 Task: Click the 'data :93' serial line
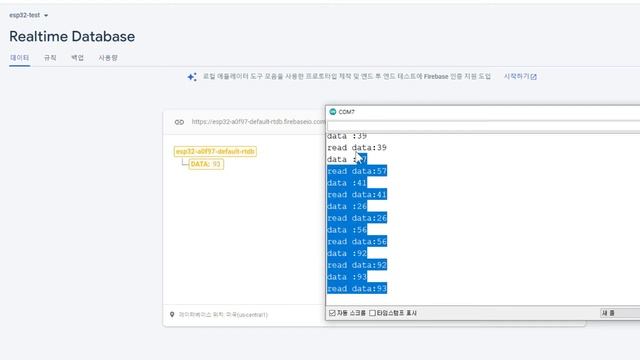(347, 277)
